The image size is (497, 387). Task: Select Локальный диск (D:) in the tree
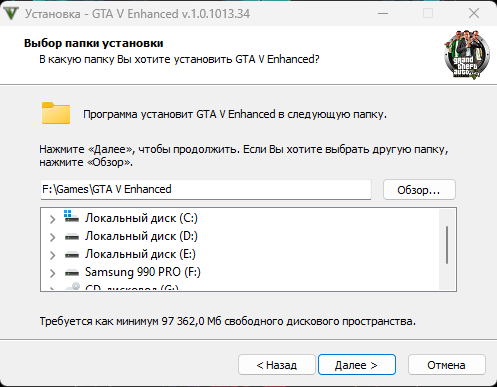point(141,236)
